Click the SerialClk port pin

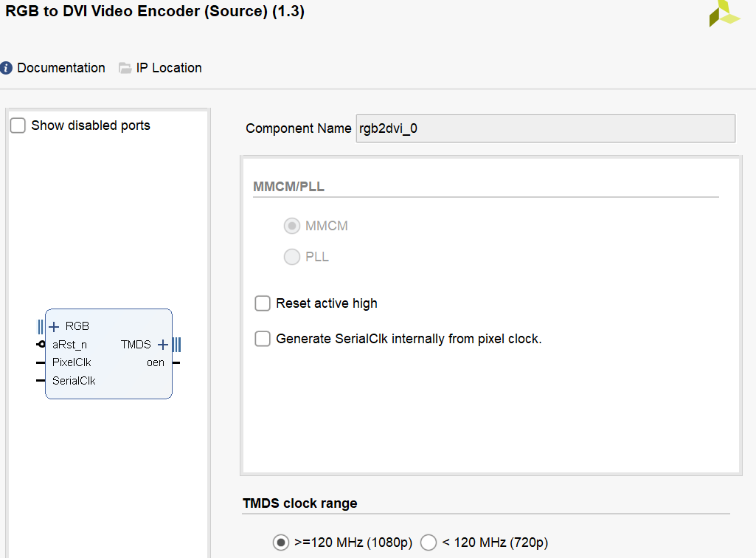click(41, 381)
